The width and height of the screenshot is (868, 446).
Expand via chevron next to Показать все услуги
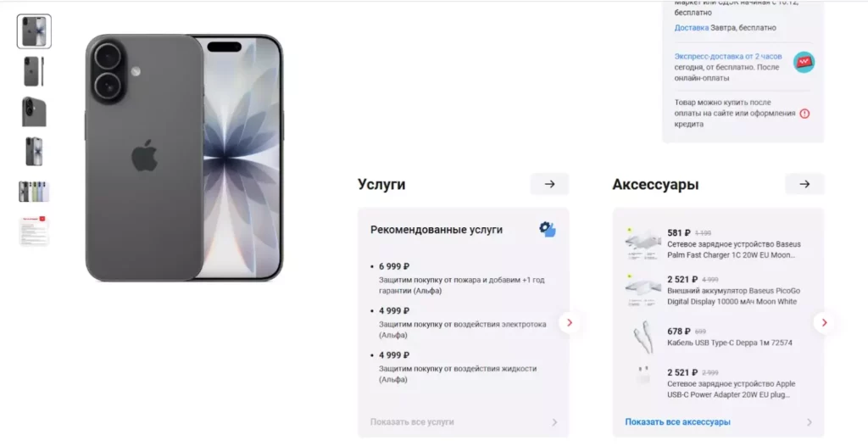pyautogui.click(x=554, y=422)
